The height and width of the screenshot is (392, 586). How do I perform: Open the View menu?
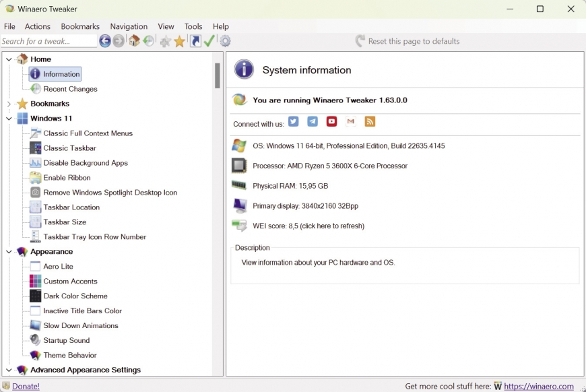[x=166, y=26]
